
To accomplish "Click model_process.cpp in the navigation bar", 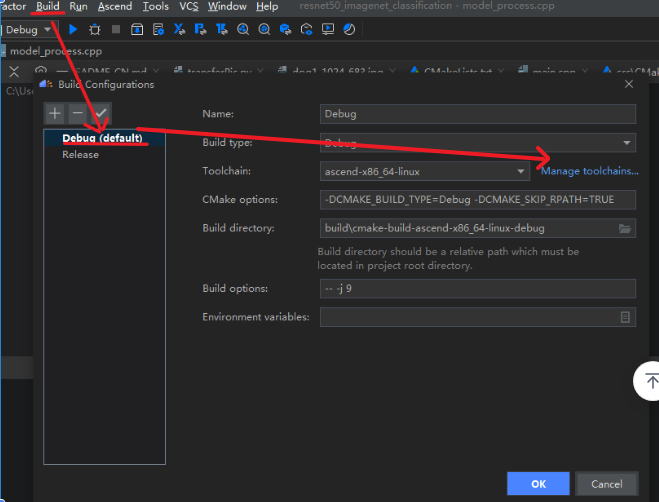I will click(56, 51).
